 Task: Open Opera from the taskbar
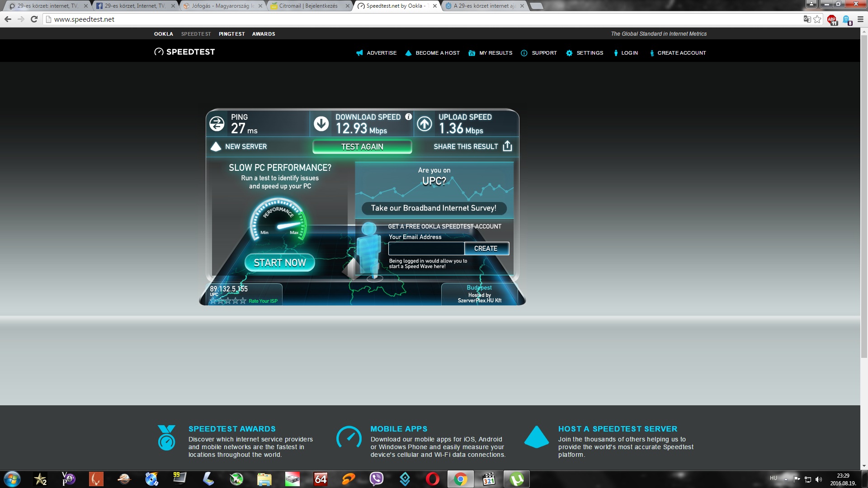pos(432,479)
